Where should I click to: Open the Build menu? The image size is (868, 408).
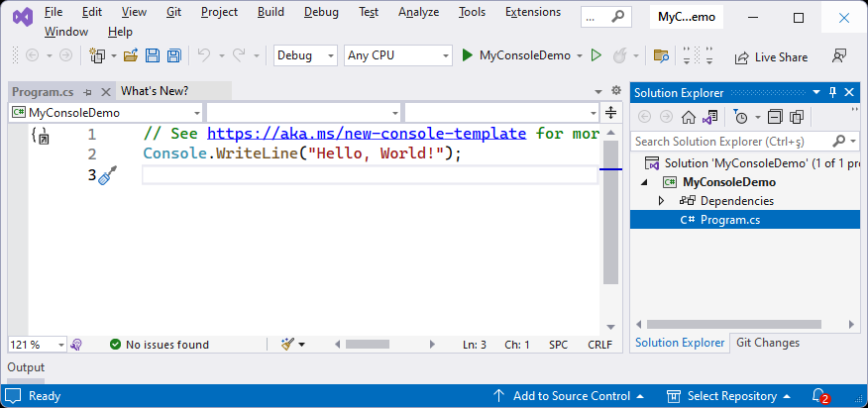[x=270, y=12]
